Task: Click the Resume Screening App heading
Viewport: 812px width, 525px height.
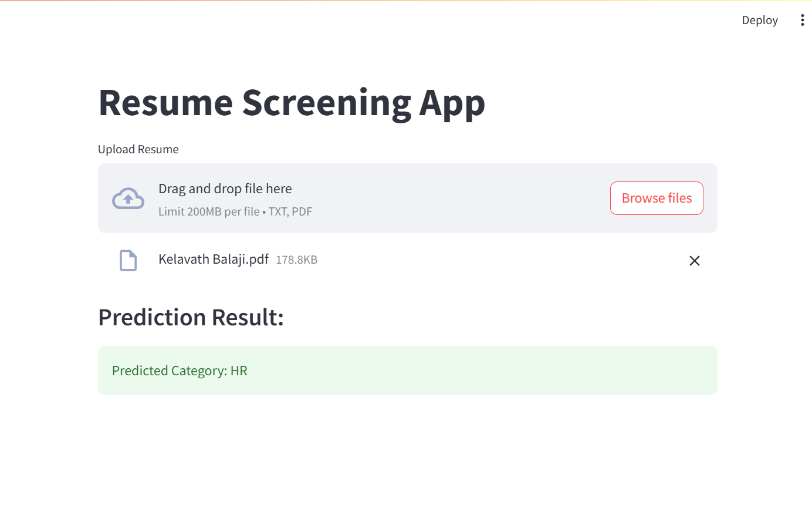Action: click(x=292, y=103)
